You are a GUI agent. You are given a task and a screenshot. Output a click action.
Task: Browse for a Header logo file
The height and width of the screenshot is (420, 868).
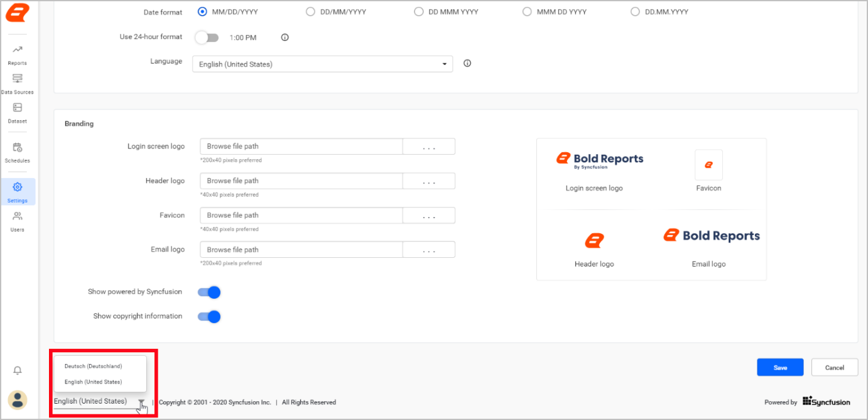point(428,180)
